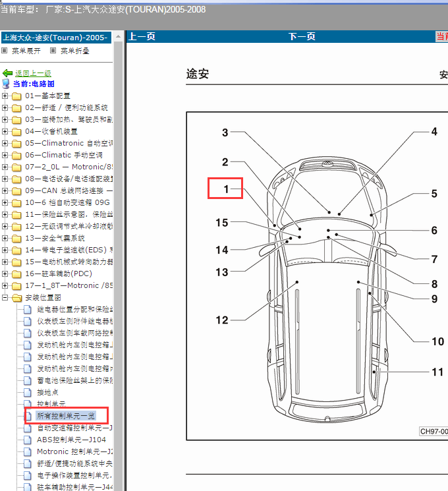Click the folder icon for 04—收音机装置
The width and height of the screenshot is (448, 491).
[16, 132]
